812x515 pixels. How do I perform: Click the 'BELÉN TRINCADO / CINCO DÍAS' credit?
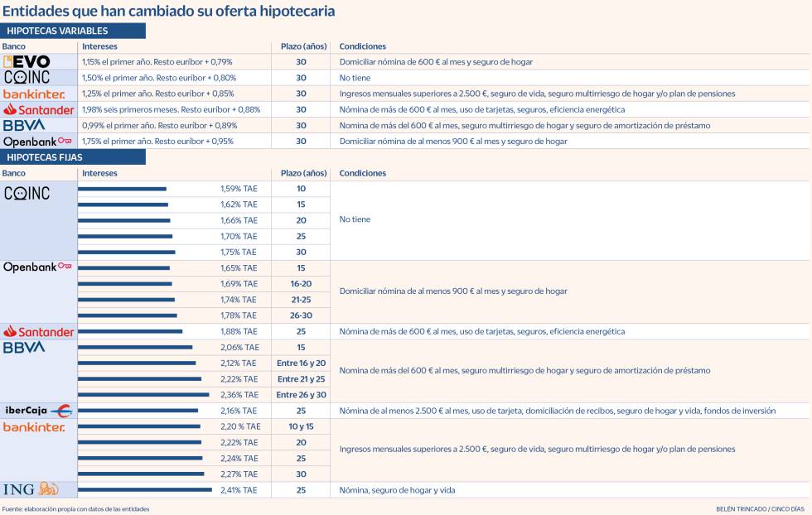(760, 509)
